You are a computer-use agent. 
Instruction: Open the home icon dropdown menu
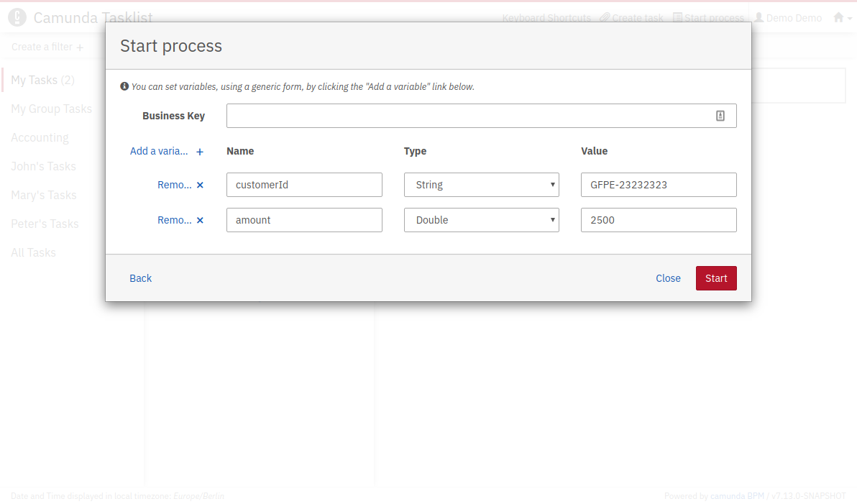point(838,18)
